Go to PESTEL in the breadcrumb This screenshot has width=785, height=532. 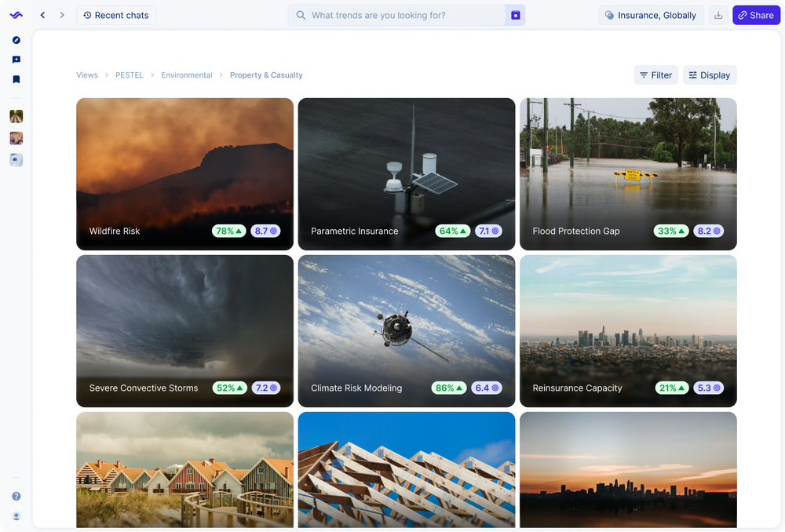click(x=130, y=75)
